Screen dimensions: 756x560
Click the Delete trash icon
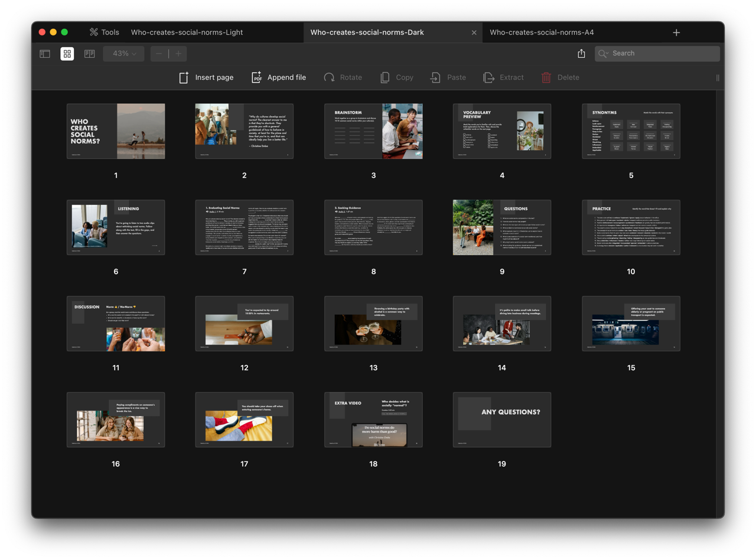pos(546,77)
